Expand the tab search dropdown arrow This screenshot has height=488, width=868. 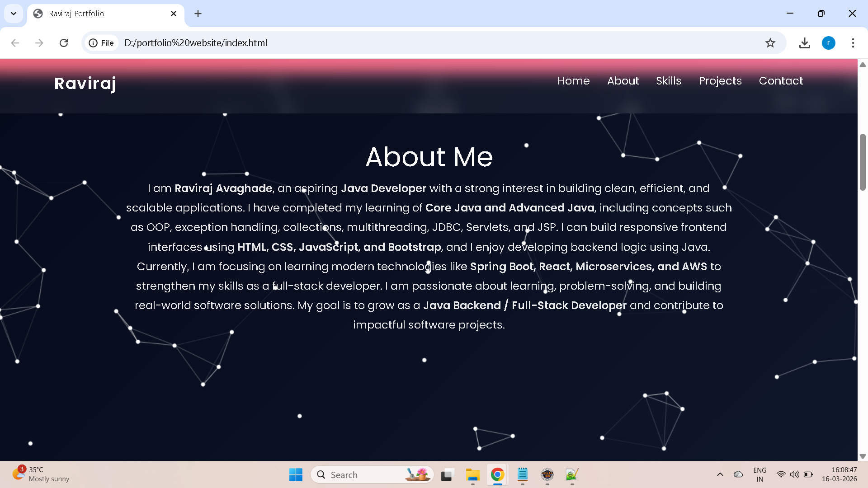[14, 14]
